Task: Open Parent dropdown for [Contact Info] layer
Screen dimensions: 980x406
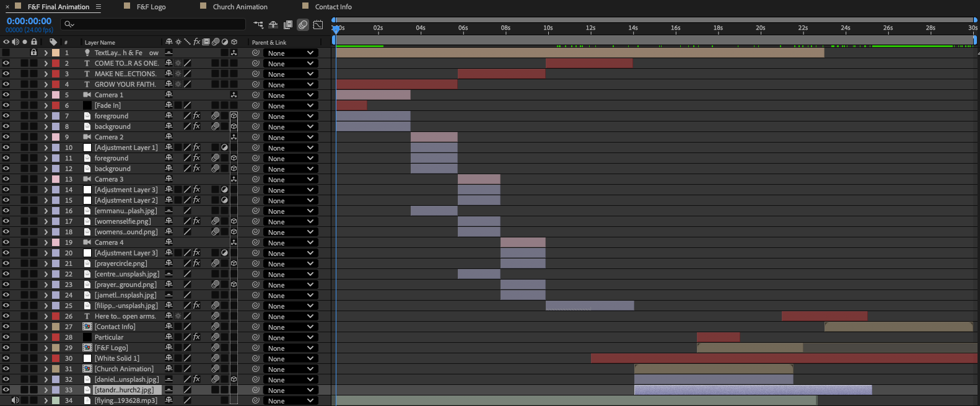Action: 291,327
